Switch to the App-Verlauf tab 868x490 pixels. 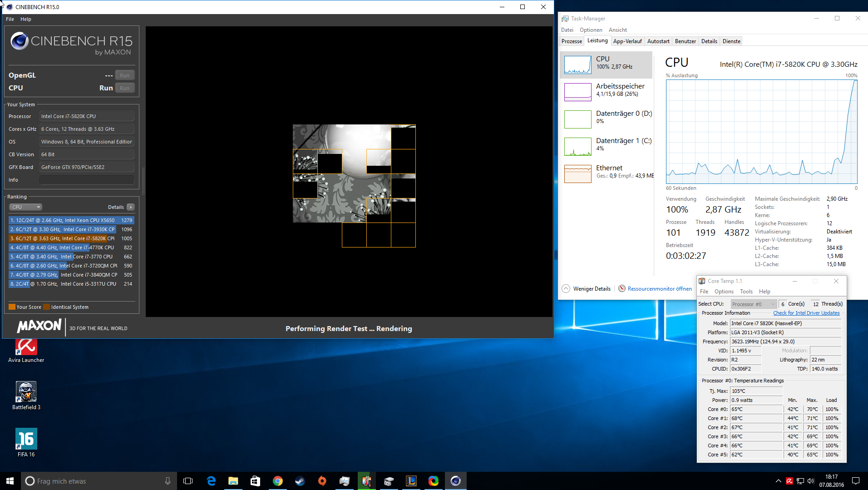click(x=627, y=41)
